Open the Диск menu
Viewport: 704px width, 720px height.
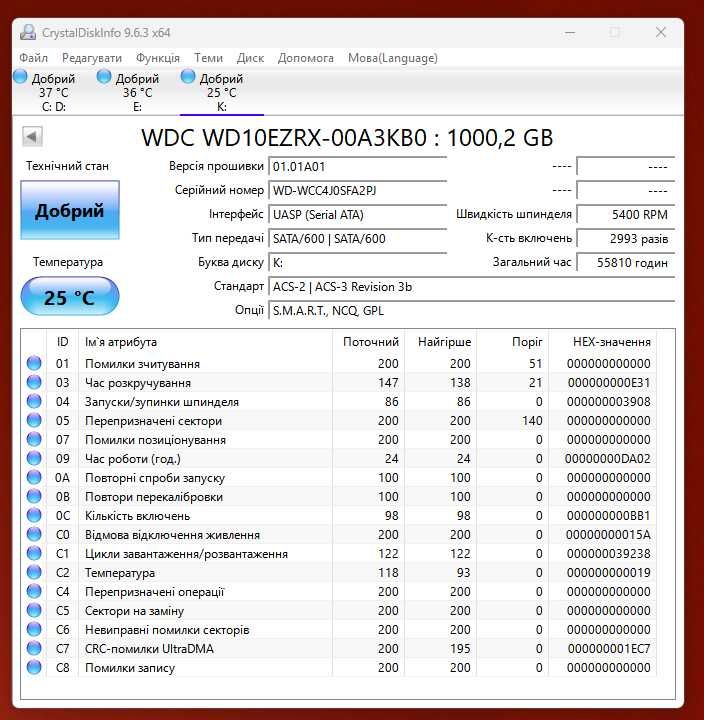[x=250, y=58]
